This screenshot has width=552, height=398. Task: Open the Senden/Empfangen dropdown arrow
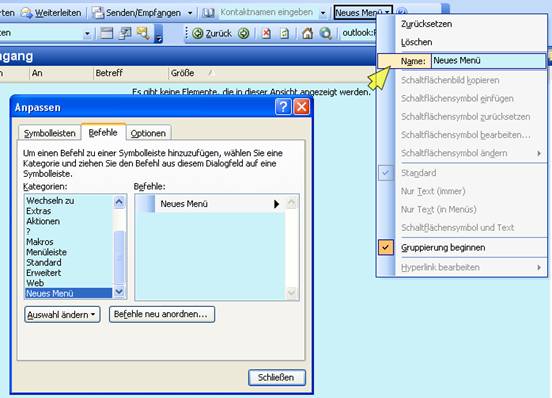(190, 13)
